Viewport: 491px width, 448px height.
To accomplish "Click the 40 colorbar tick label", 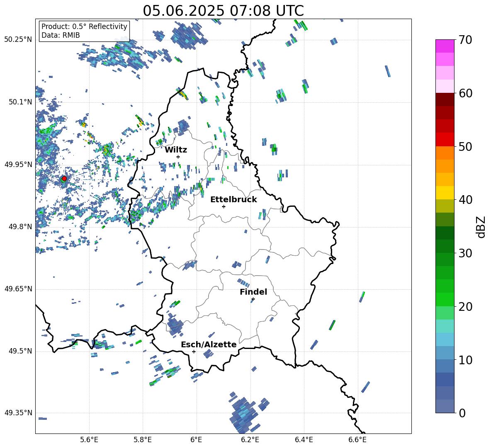I will 465,200.
